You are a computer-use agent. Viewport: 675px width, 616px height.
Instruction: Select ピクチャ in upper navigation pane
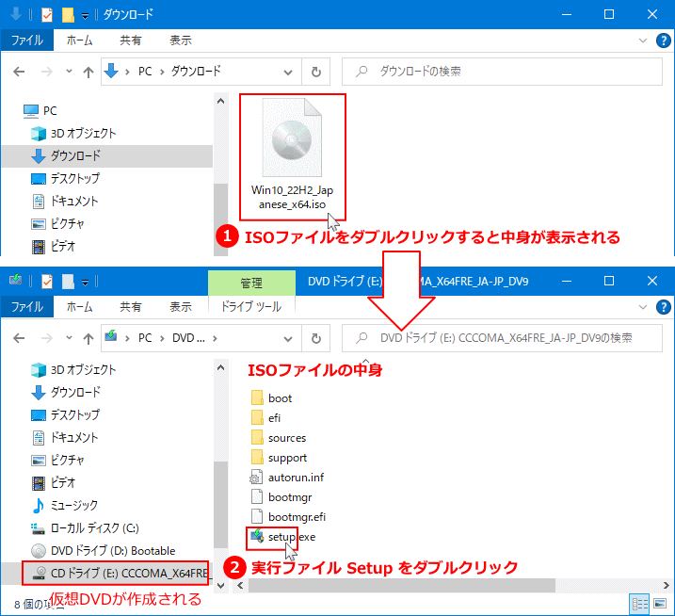[x=57, y=223]
